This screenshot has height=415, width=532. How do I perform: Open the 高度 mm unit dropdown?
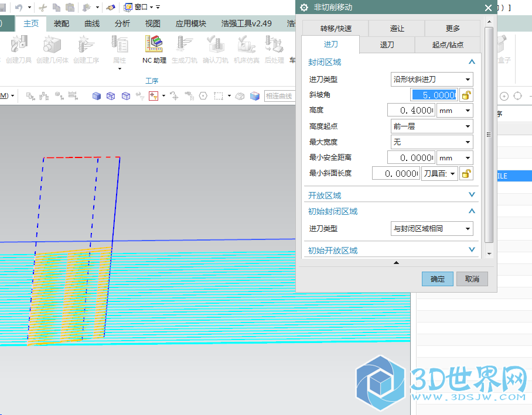pyautogui.click(x=455, y=111)
